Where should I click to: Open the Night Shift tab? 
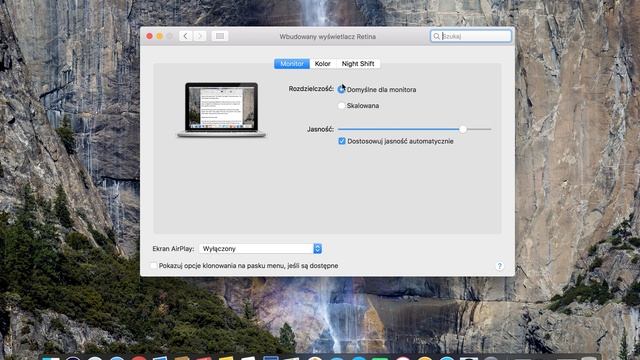pyautogui.click(x=358, y=64)
